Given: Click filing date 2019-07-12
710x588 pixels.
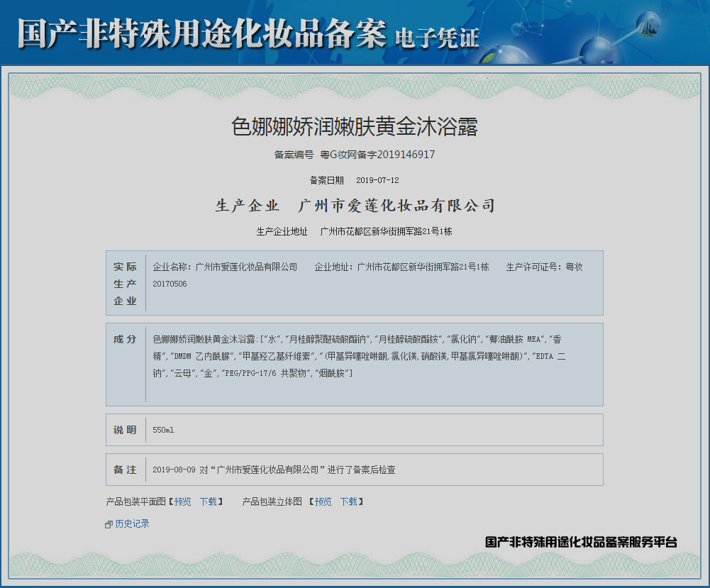Looking at the screenshot, I should pyautogui.click(x=377, y=180).
